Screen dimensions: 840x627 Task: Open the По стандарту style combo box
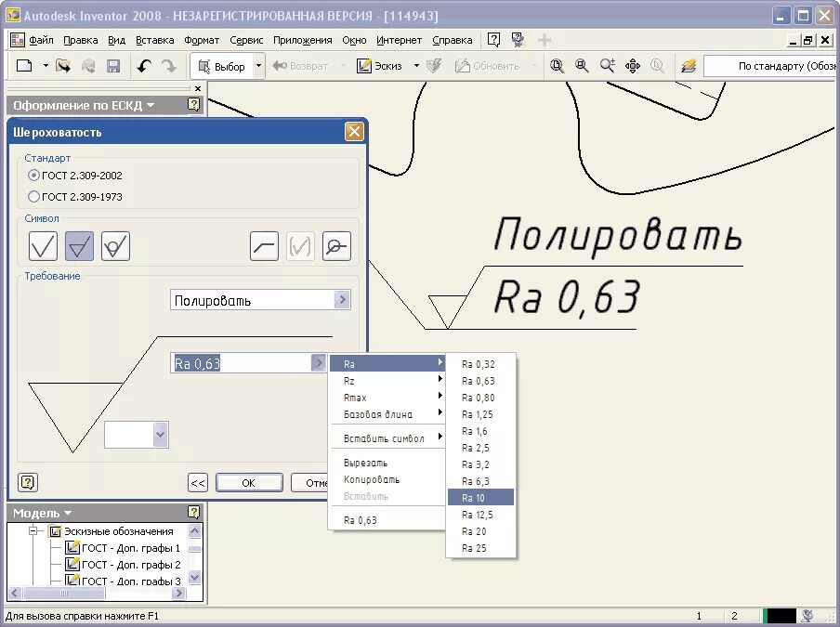pos(769,66)
